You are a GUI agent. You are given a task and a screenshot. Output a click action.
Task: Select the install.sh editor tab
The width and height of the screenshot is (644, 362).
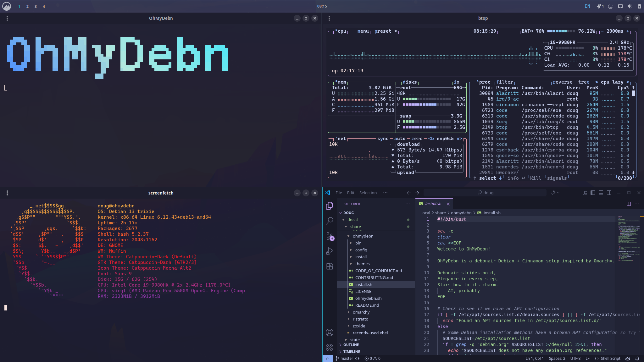433,204
